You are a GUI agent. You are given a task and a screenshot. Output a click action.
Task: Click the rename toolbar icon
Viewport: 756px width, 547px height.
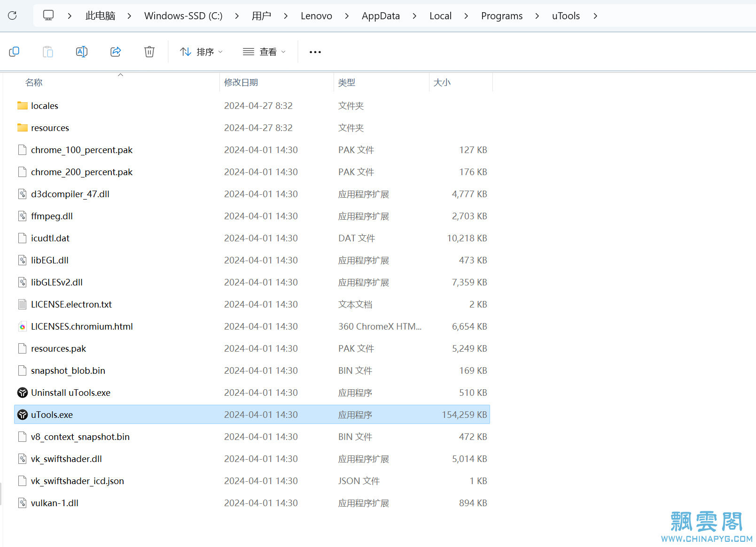(x=82, y=52)
